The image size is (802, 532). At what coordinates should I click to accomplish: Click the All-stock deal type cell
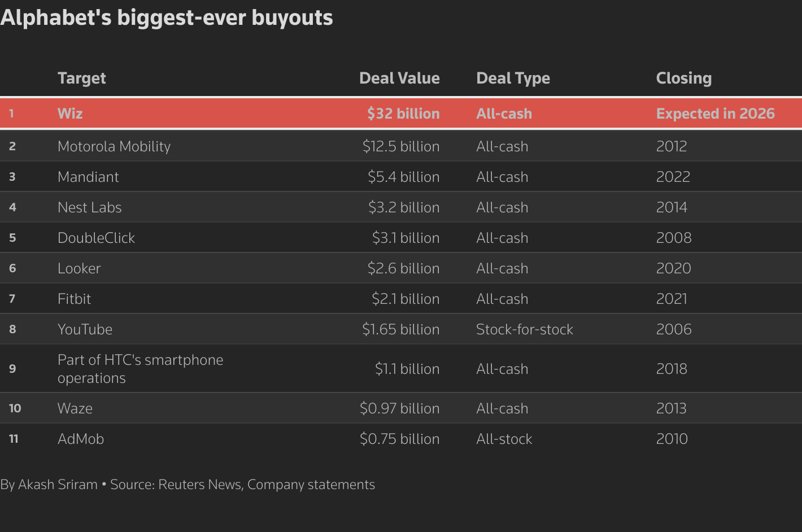504,439
